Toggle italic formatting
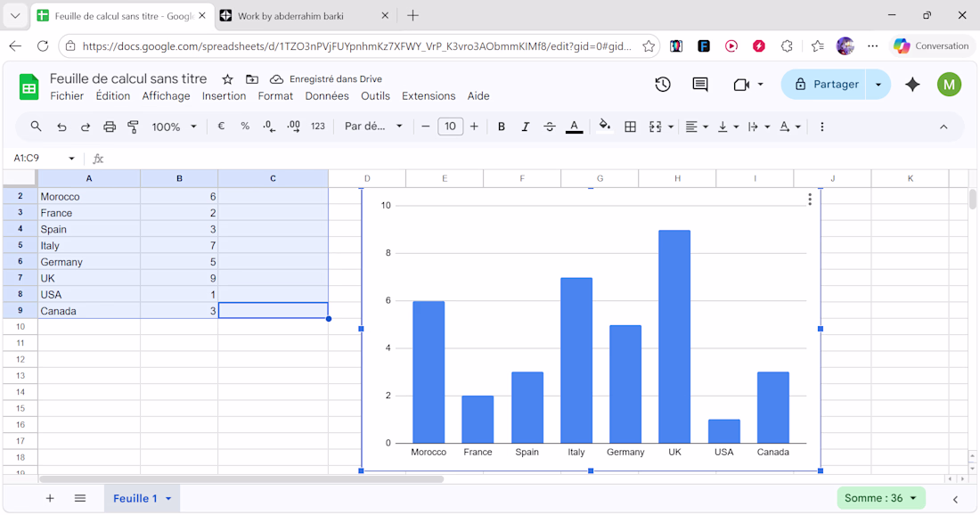 (x=526, y=127)
